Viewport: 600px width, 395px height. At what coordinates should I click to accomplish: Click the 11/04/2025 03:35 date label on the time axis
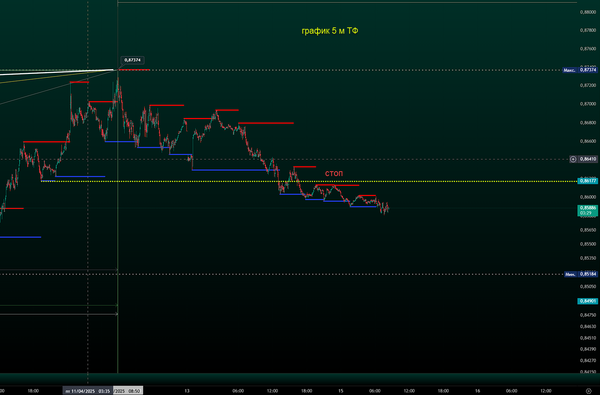tap(88, 391)
